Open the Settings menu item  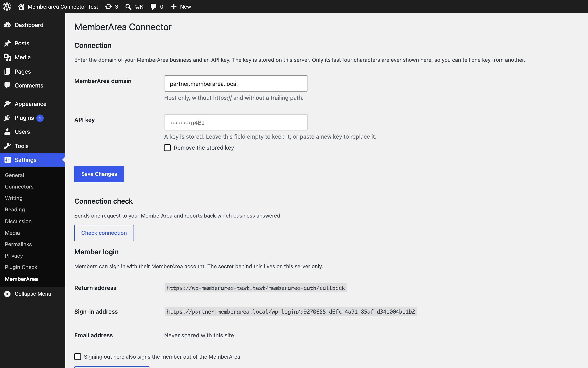point(32,160)
